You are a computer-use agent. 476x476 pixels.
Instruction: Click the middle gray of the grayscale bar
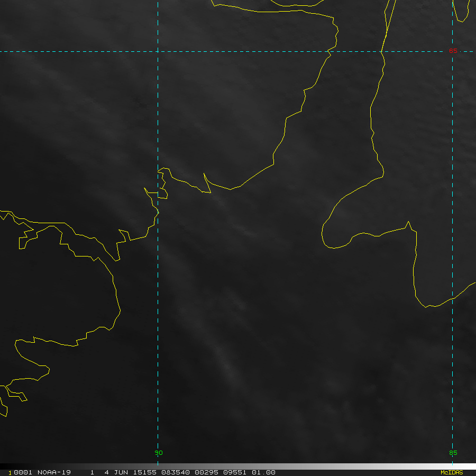238,466
